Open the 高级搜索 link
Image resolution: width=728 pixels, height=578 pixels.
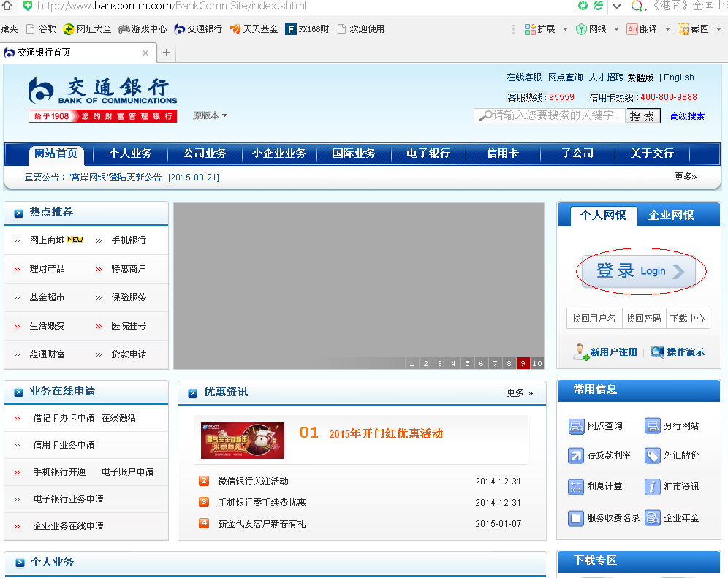(x=687, y=116)
